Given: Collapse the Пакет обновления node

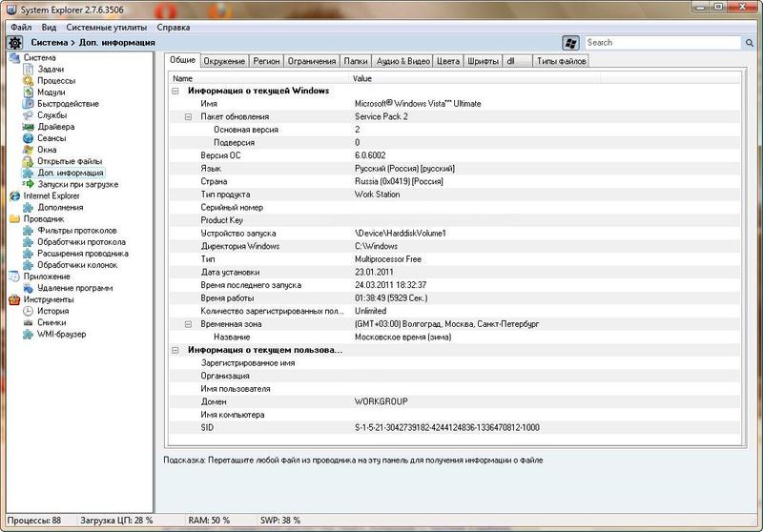Looking at the screenshot, I should (x=188, y=116).
